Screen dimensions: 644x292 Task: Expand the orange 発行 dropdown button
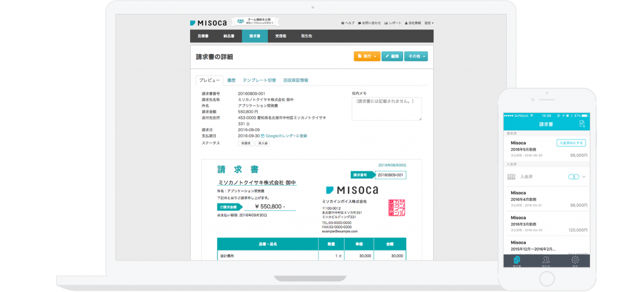367,56
